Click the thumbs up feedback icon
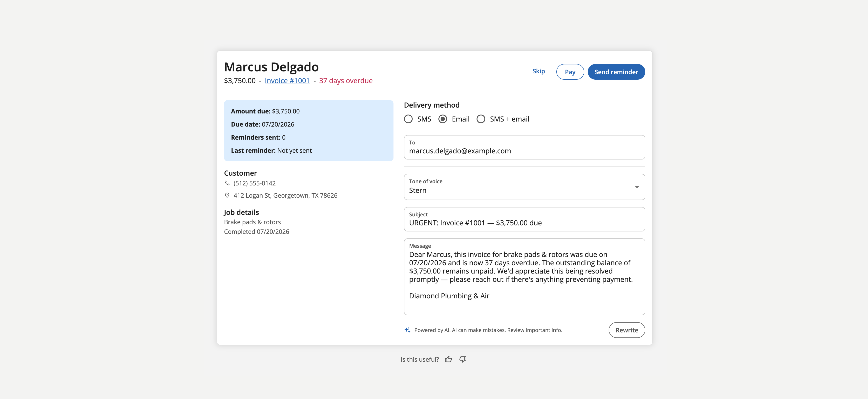 coord(448,359)
